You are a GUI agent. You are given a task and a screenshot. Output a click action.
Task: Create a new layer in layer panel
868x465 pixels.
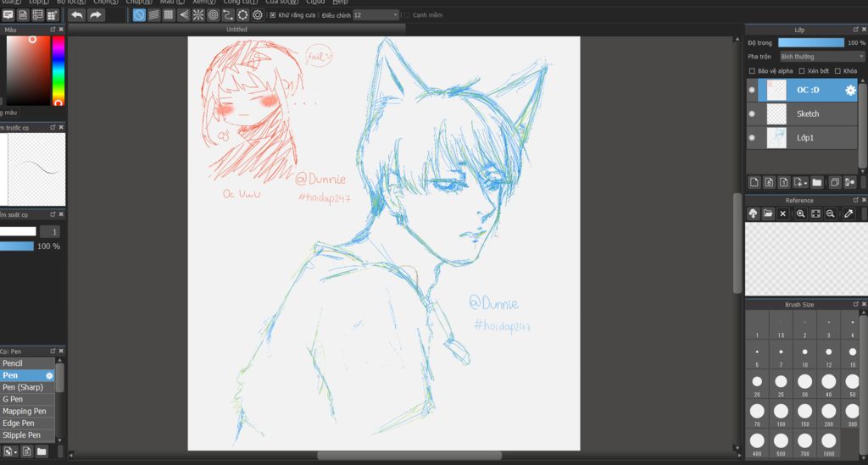[x=754, y=182]
